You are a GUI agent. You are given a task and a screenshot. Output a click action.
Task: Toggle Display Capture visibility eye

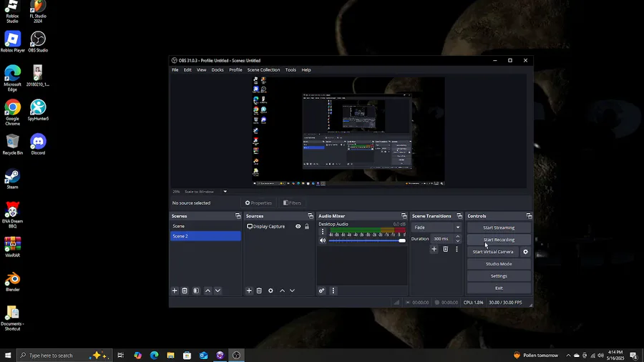(x=298, y=227)
